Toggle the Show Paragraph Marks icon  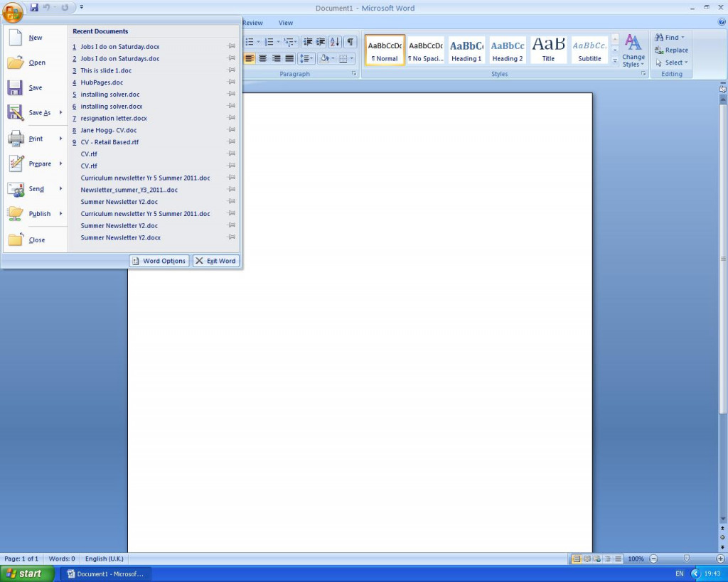[350, 42]
